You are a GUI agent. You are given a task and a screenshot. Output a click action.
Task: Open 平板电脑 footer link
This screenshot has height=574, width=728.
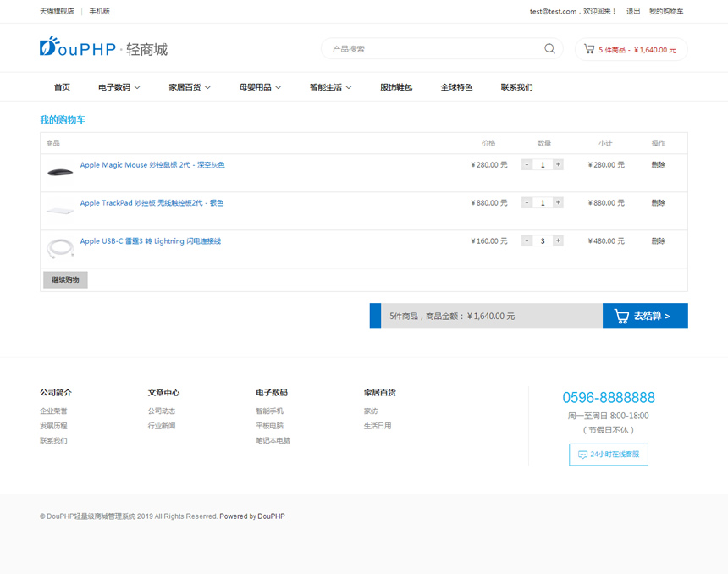pyautogui.click(x=269, y=426)
